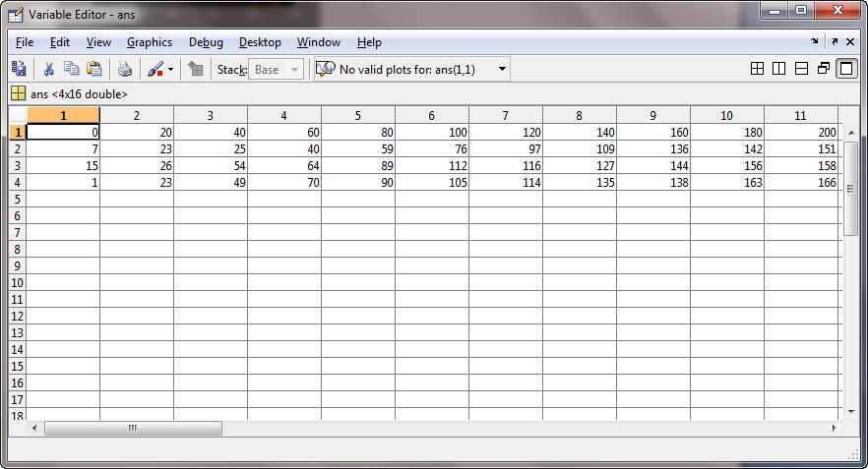Image resolution: width=868 pixels, height=469 pixels.
Task: Select the cell with value 54
Action: 211,165
